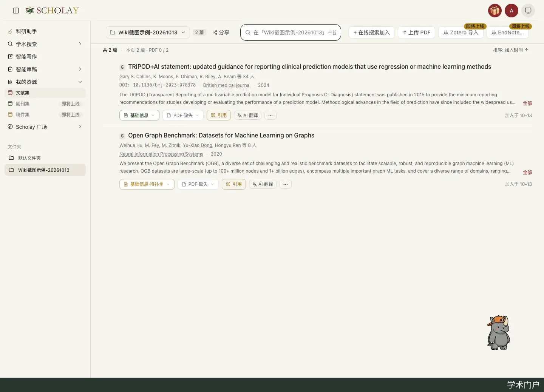This screenshot has width=544, height=392.
Task: Open 基础信息 dropdown for TRIPOD+AI paper
Action: point(139,115)
